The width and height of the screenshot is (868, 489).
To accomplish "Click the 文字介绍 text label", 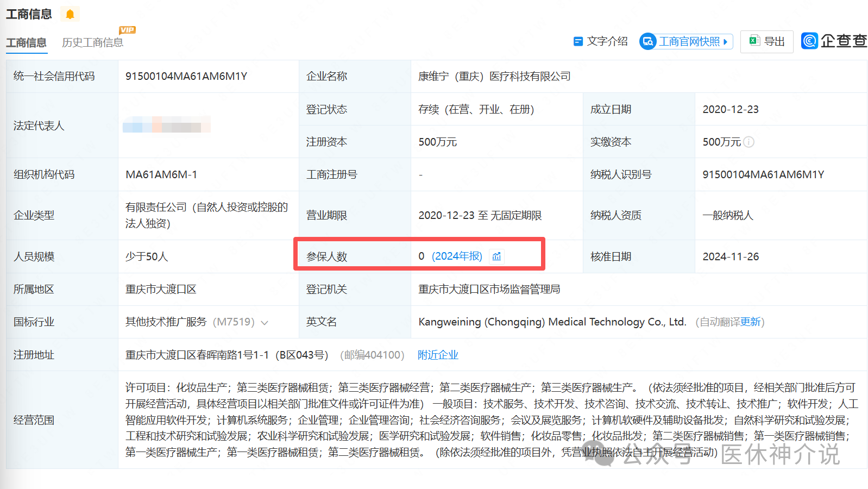I will (x=607, y=42).
